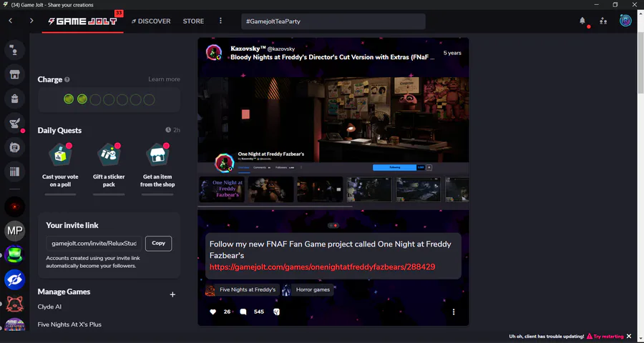Click the #GamejoltTeaParty search field

pos(333,21)
